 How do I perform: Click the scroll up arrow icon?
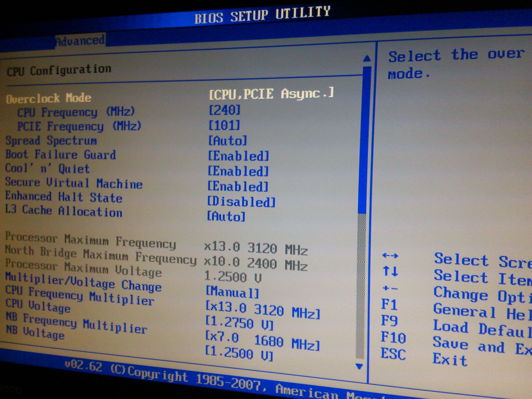tap(367, 59)
